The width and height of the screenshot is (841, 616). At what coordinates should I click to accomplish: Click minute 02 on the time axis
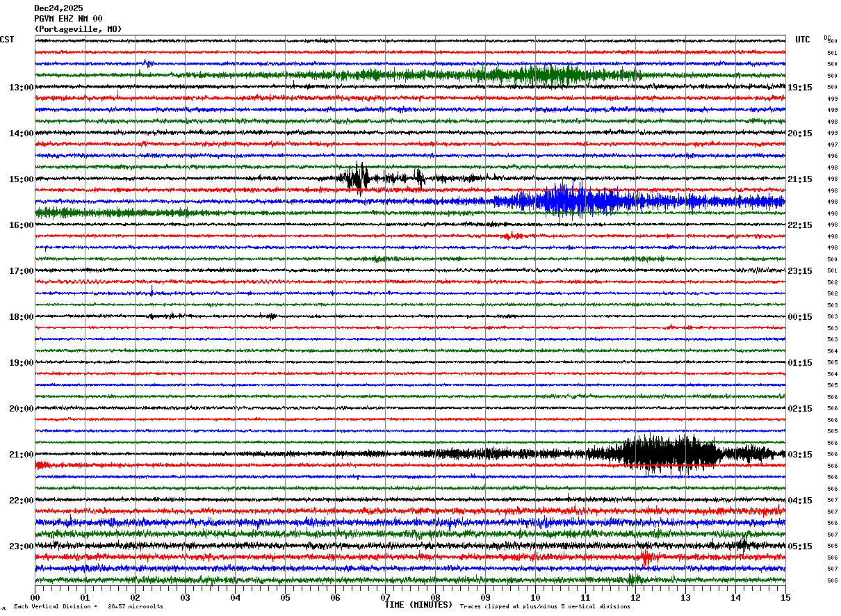pyautogui.click(x=136, y=597)
